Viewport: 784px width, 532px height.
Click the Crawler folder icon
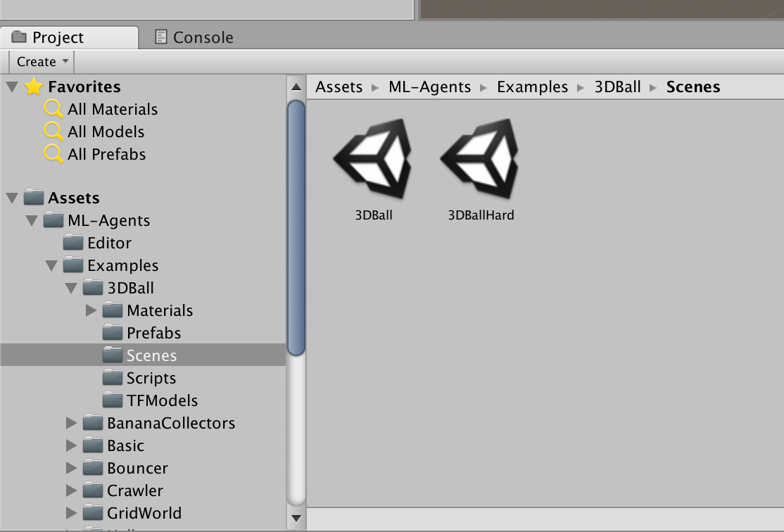[92, 490]
